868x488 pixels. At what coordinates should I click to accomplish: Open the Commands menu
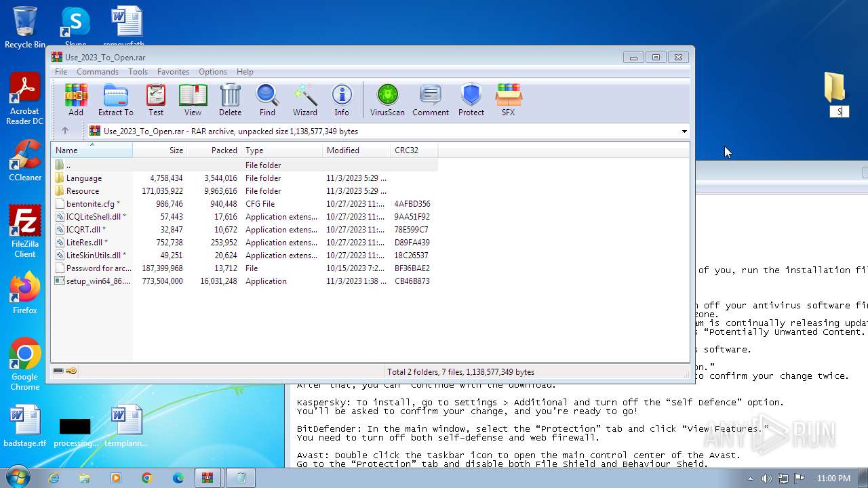coord(98,72)
